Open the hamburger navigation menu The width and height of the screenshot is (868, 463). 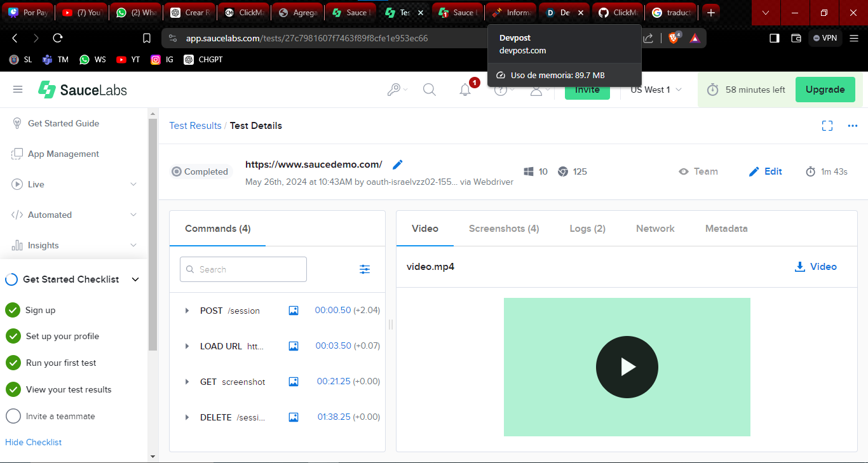pyautogui.click(x=18, y=90)
